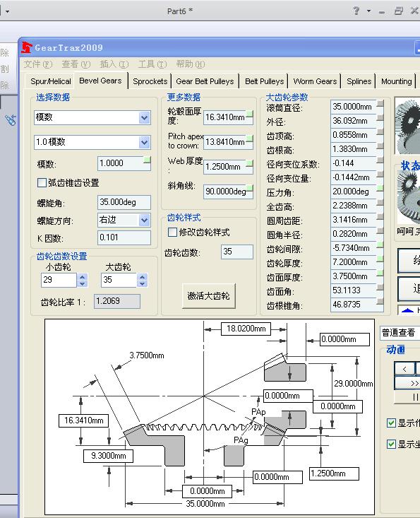Click the 圆周齿距 3.1416mm value
Viewport: 420px width, 518px height.
(354, 220)
